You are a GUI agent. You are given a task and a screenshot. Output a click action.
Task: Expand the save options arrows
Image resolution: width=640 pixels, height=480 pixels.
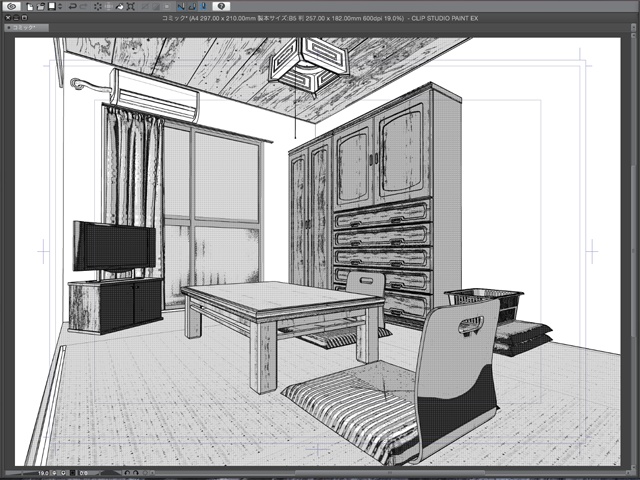pos(60,7)
